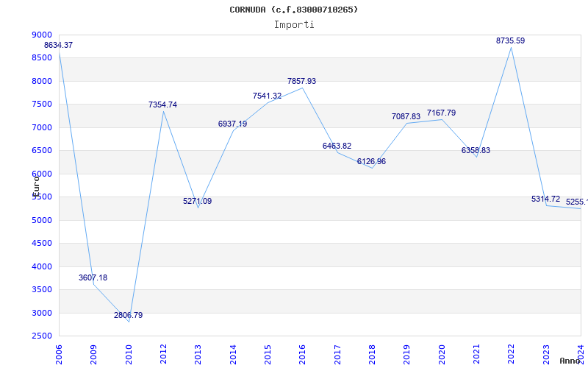The height and width of the screenshot is (368, 588).
Task: Click the x-axis year label 2010
Action: [129, 355]
